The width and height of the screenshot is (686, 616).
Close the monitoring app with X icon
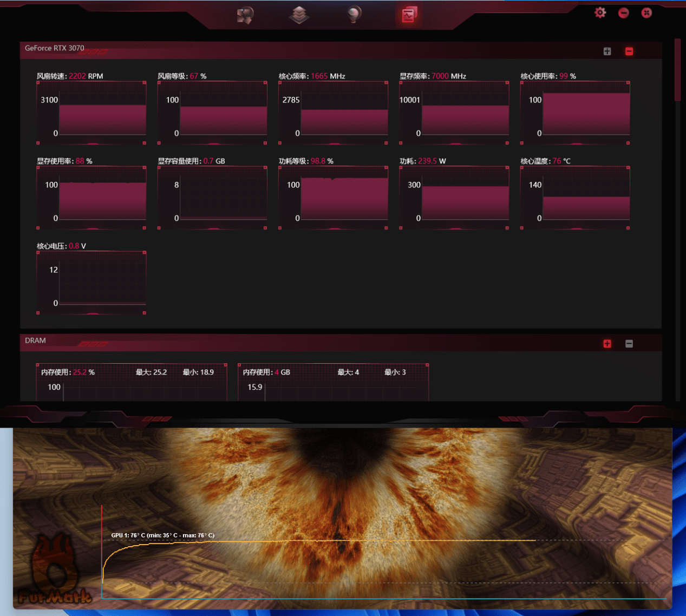click(646, 13)
